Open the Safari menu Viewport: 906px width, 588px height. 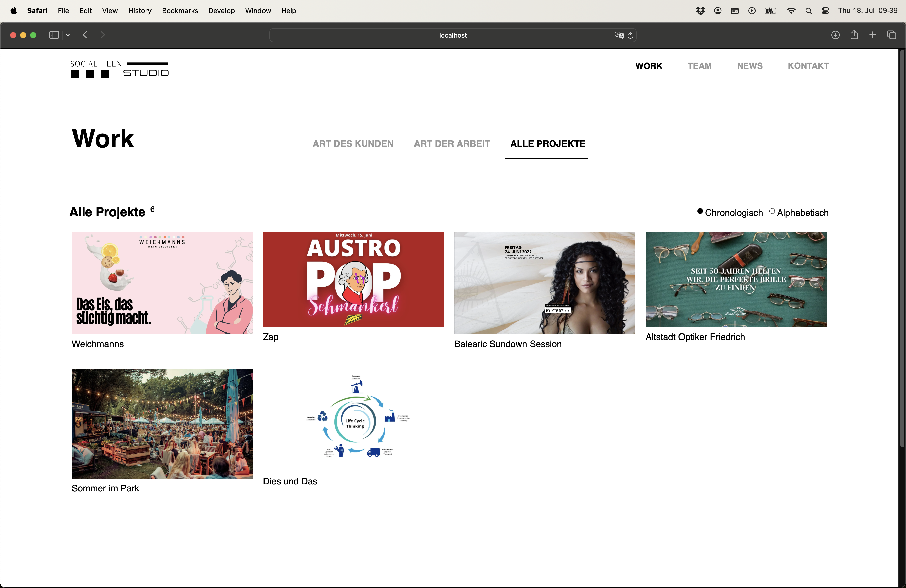point(37,11)
